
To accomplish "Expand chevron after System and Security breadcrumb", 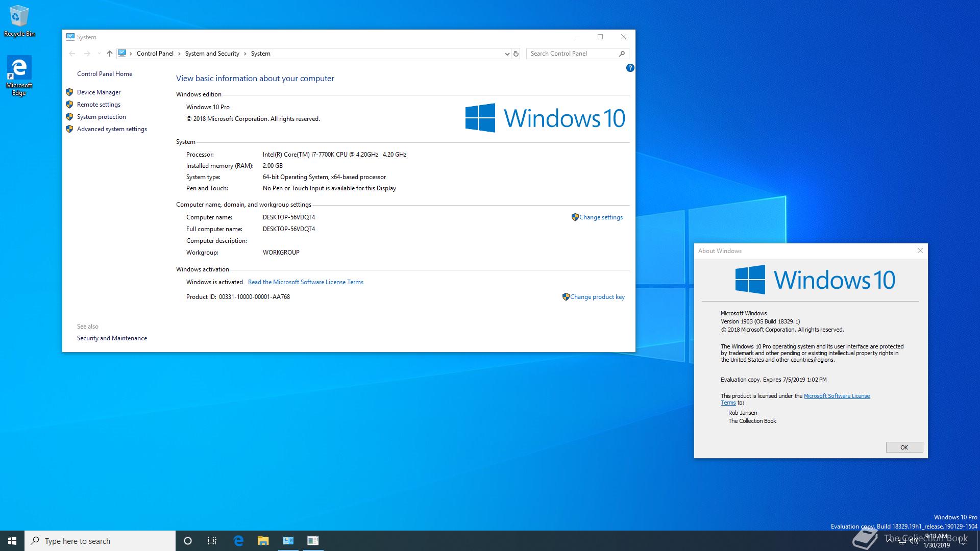I will click(245, 54).
